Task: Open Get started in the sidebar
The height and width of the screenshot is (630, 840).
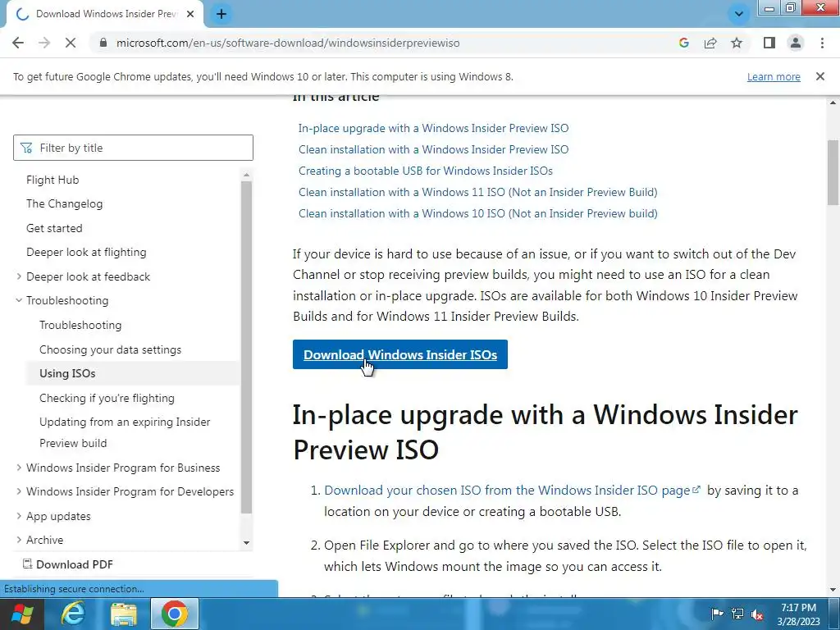Action: (x=54, y=228)
